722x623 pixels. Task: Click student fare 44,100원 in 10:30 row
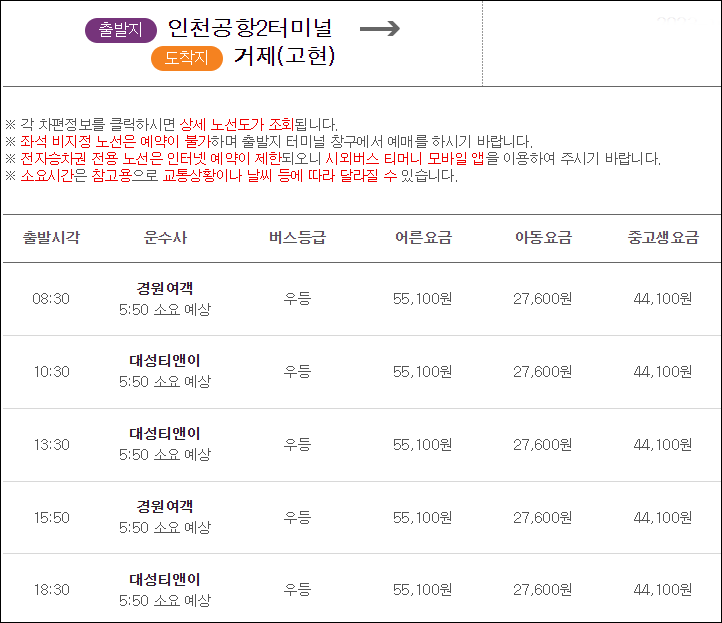tap(663, 372)
